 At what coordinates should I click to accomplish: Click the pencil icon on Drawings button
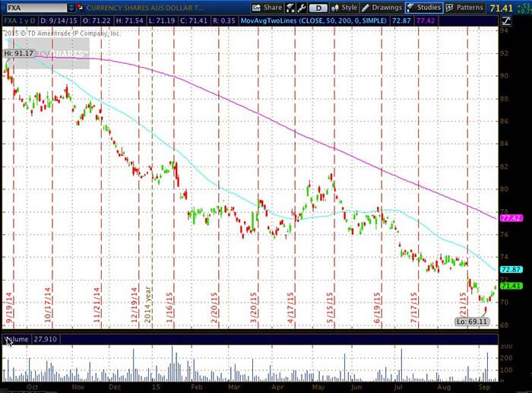[x=366, y=8]
